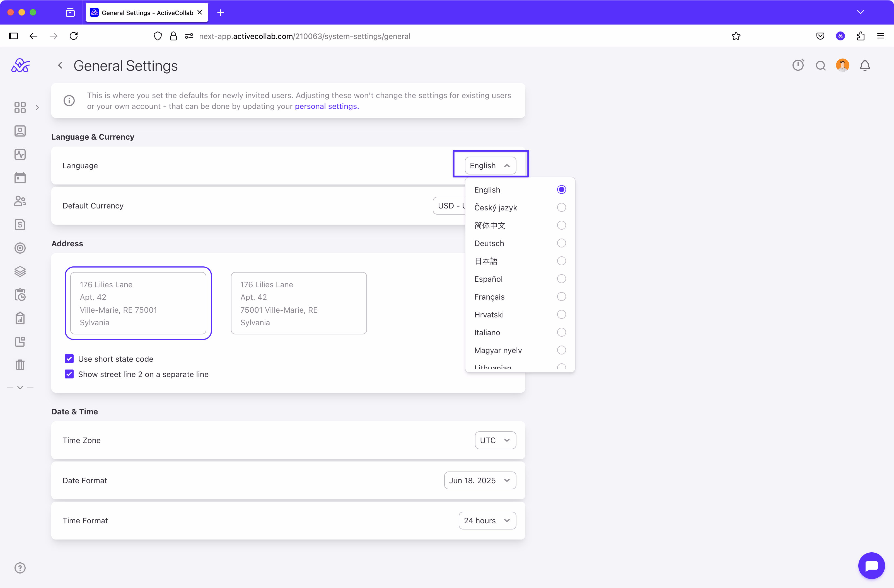894x588 pixels.
Task: Expand the sidebar arrow next to dashboard icon
Action: coord(37,107)
